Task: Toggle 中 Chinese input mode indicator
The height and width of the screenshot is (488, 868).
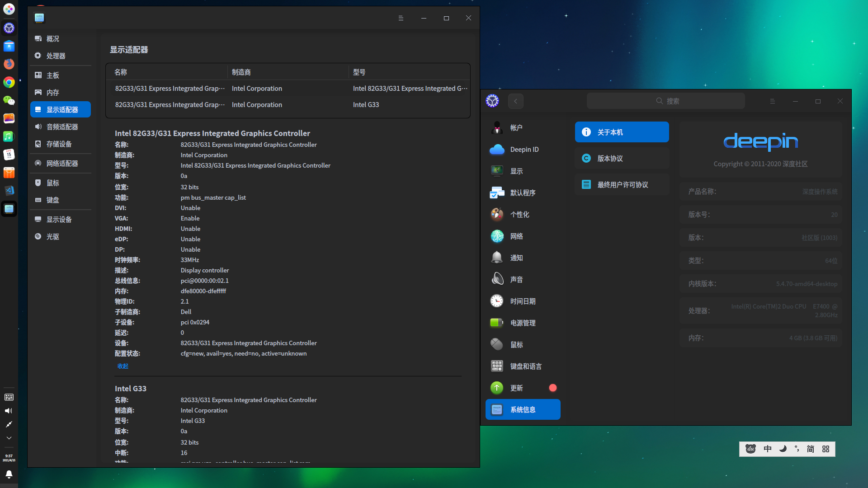Action: click(x=767, y=449)
